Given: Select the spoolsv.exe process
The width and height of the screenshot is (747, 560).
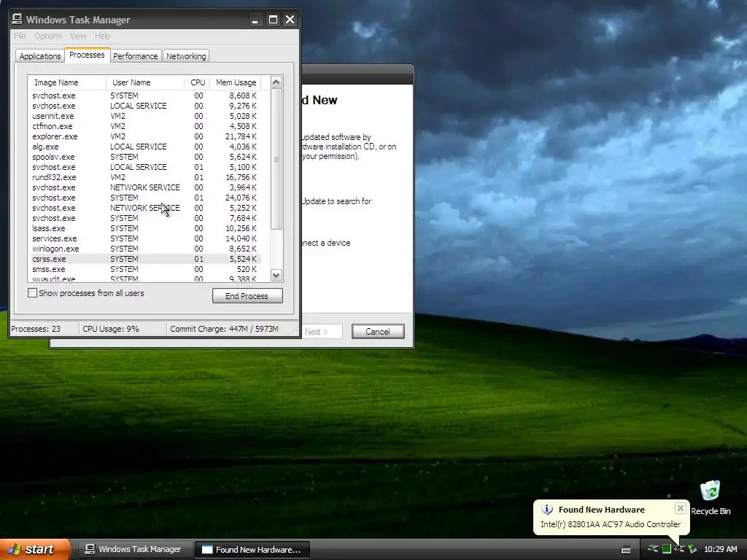Looking at the screenshot, I should [145, 157].
